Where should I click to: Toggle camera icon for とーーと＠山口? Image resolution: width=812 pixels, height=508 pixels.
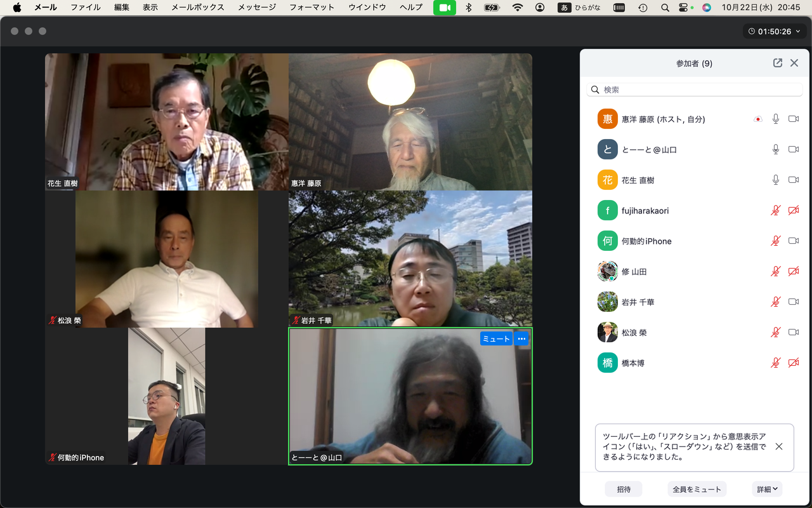pos(794,149)
